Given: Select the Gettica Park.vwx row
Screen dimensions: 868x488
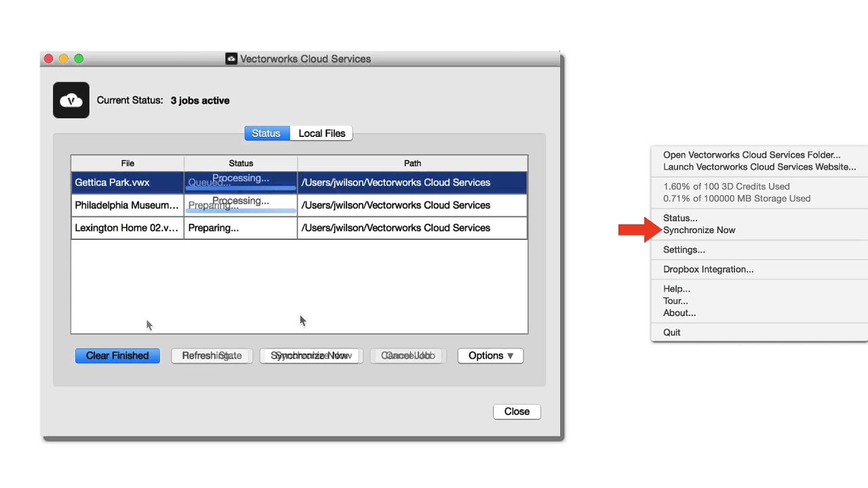Looking at the screenshot, I should pos(299,182).
